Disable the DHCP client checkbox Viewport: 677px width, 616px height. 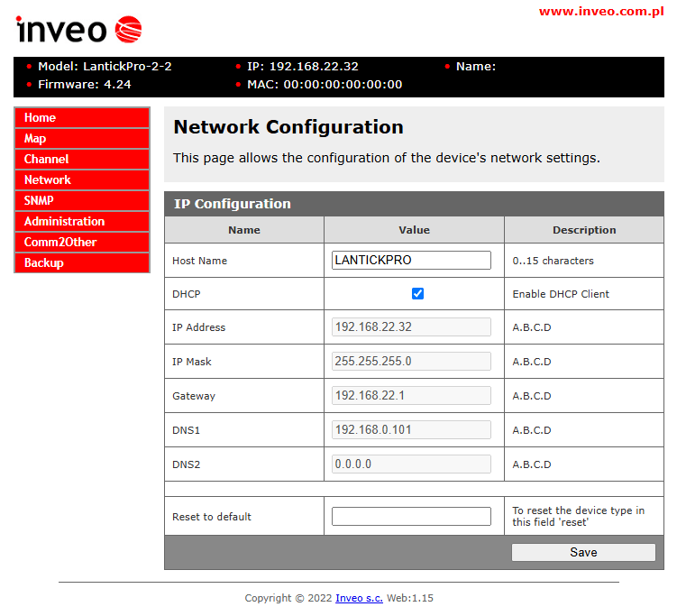pyautogui.click(x=417, y=293)
